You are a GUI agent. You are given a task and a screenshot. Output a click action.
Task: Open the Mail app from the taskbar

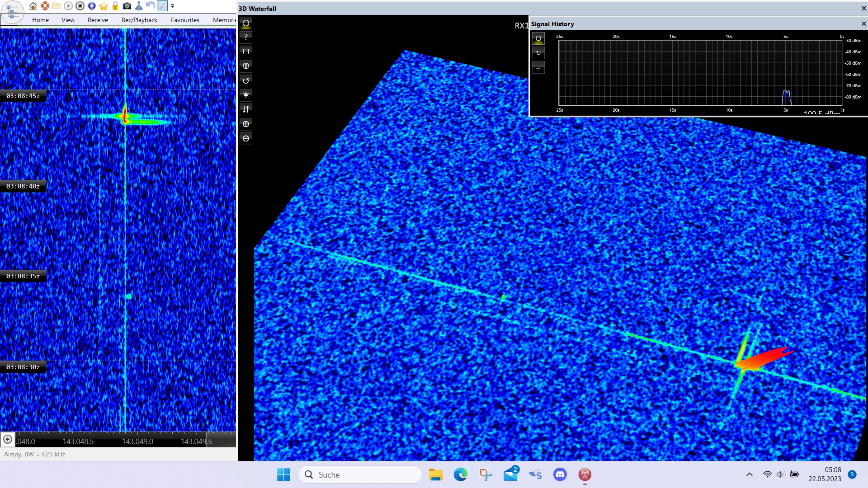point(510,474)
